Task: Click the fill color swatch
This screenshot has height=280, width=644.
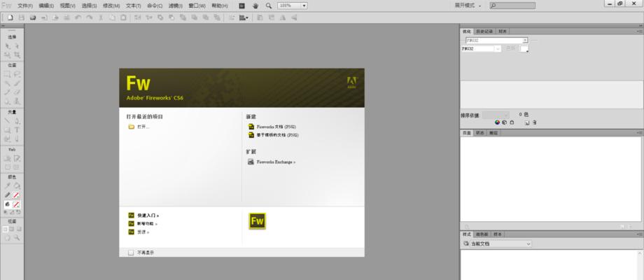Action: [16, 204]
